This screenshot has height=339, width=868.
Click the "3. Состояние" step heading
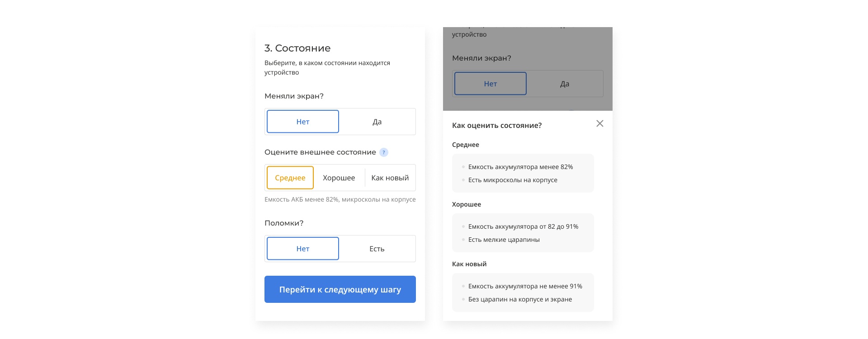coord(297,48)
